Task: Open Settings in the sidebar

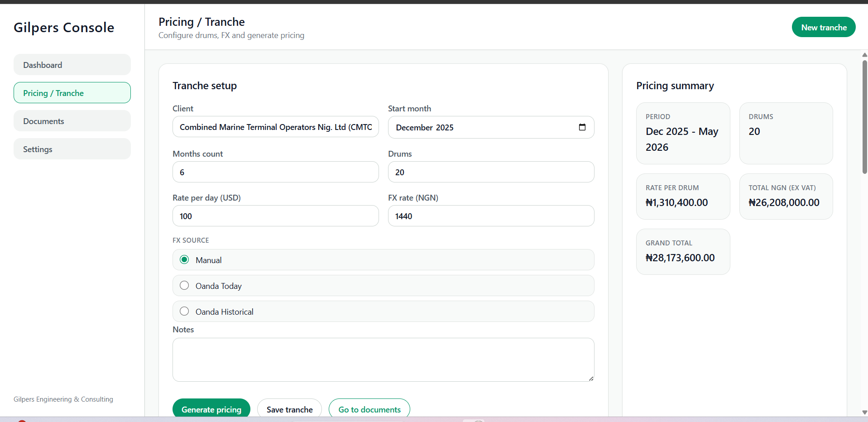Action: coord(72,149)
